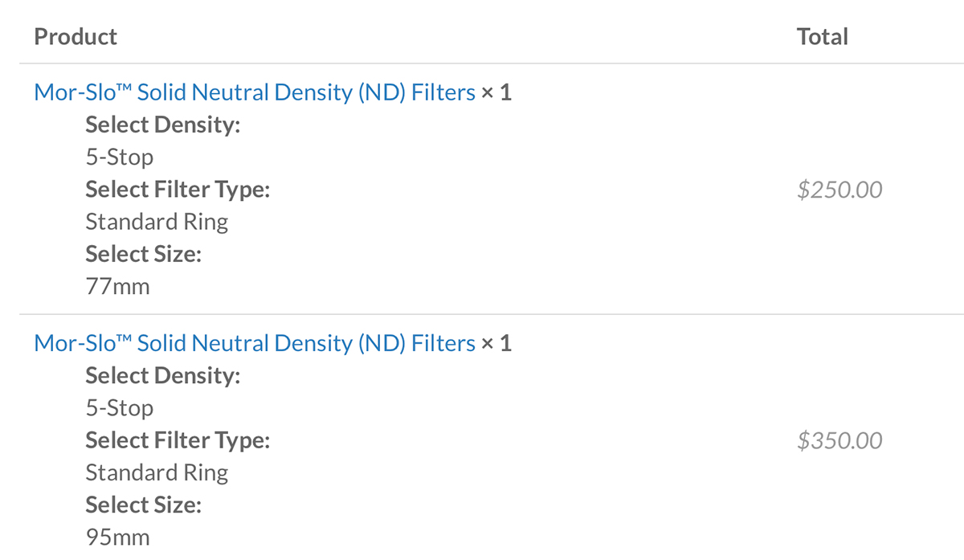Click 5-Stop value of the 95mm filter
964x560 pixels.
(120, 408)
